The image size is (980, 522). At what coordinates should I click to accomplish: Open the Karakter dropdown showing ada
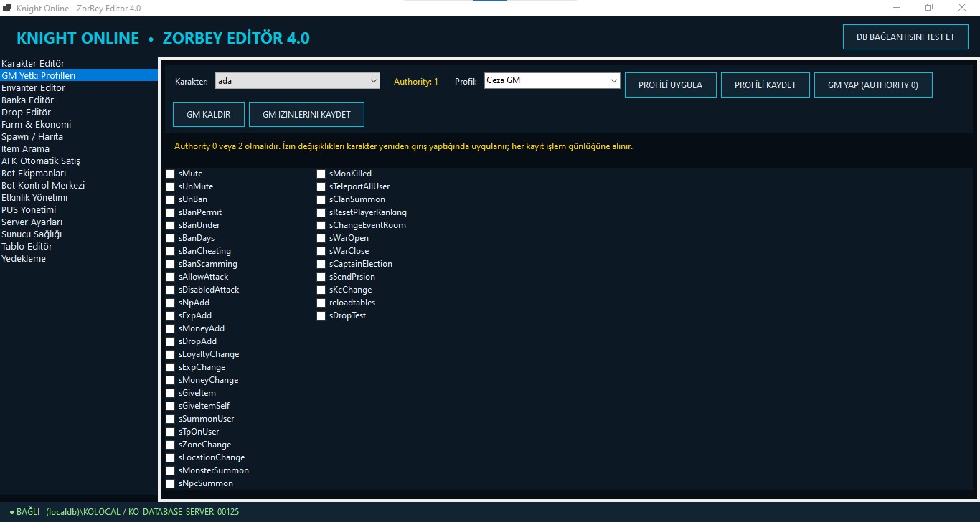point(297,81)
